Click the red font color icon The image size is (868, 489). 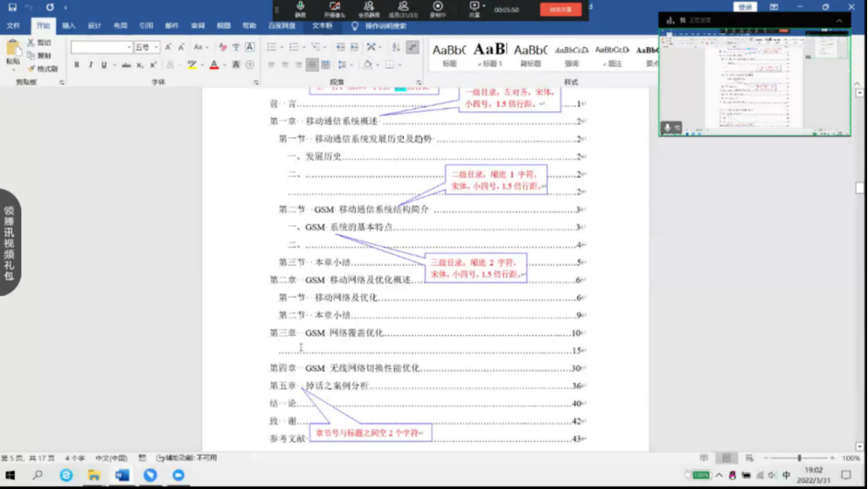pos(214,65)
